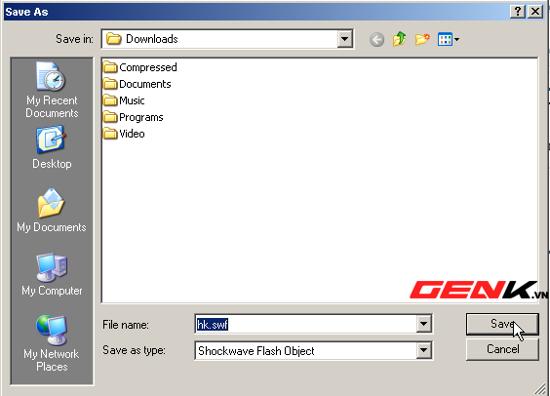Select the Programs folder

(133, 117)
